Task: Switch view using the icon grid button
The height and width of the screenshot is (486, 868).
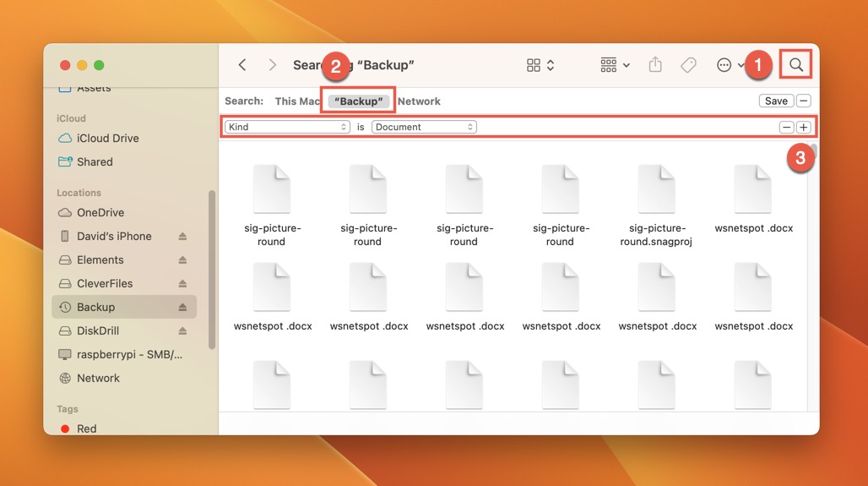Action: coord(533,65)
